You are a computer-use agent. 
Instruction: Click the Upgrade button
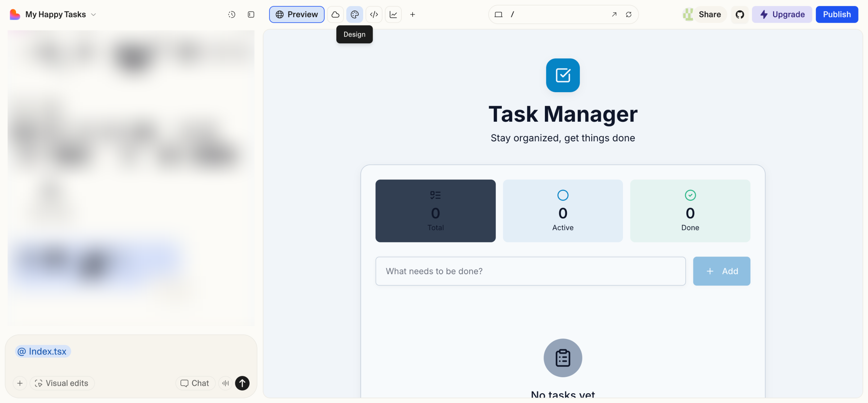pyautogui.click(x=782, y=15)
